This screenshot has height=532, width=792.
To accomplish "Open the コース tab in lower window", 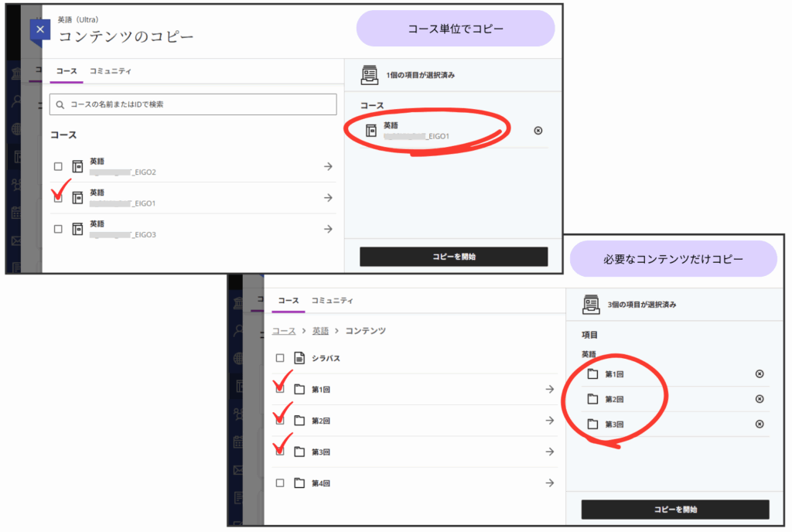I will coord(288,300).
